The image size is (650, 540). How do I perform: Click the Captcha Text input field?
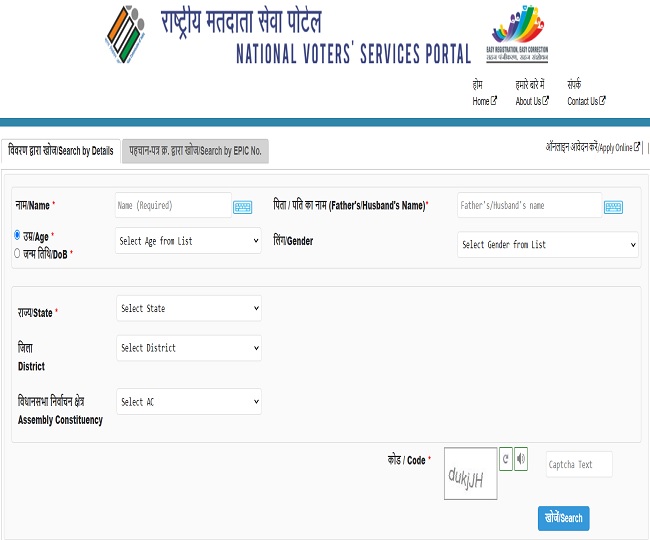[x=578, y=464]
